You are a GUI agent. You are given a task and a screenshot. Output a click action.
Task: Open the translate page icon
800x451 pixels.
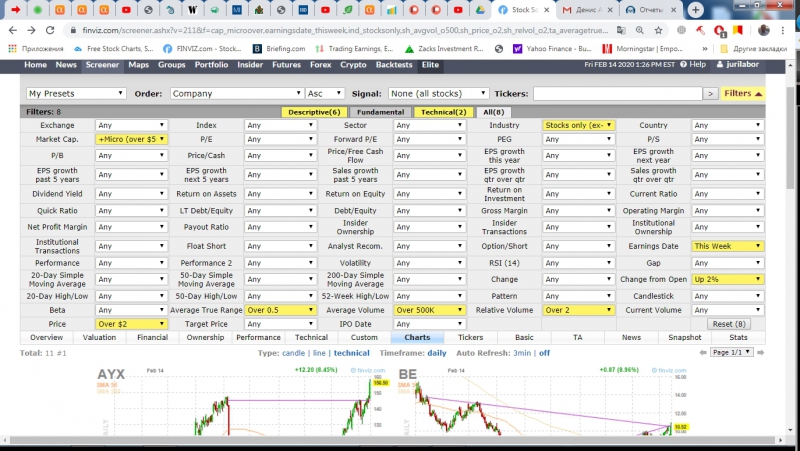coord(621,31)
